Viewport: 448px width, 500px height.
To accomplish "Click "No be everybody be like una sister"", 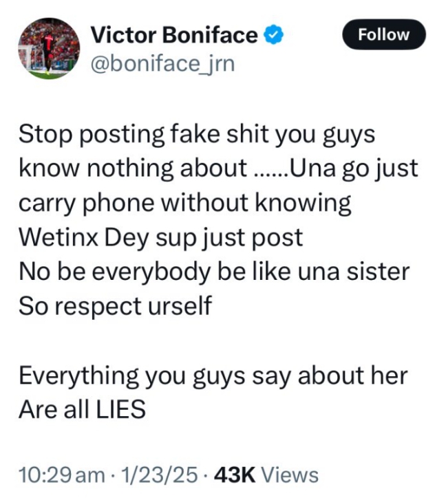I will [214, 272].
